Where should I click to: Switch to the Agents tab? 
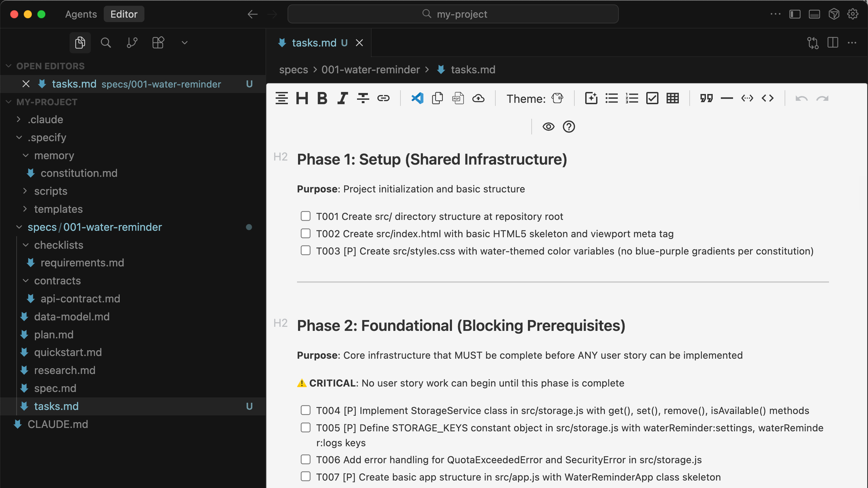pos(81,14)
